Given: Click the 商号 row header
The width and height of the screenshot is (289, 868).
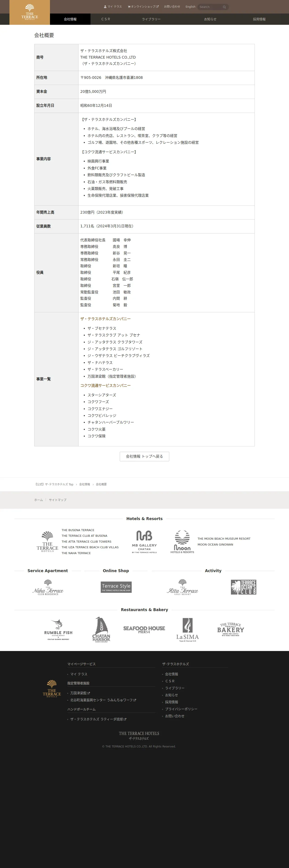Looking at the screenshot, I should 56,57.
